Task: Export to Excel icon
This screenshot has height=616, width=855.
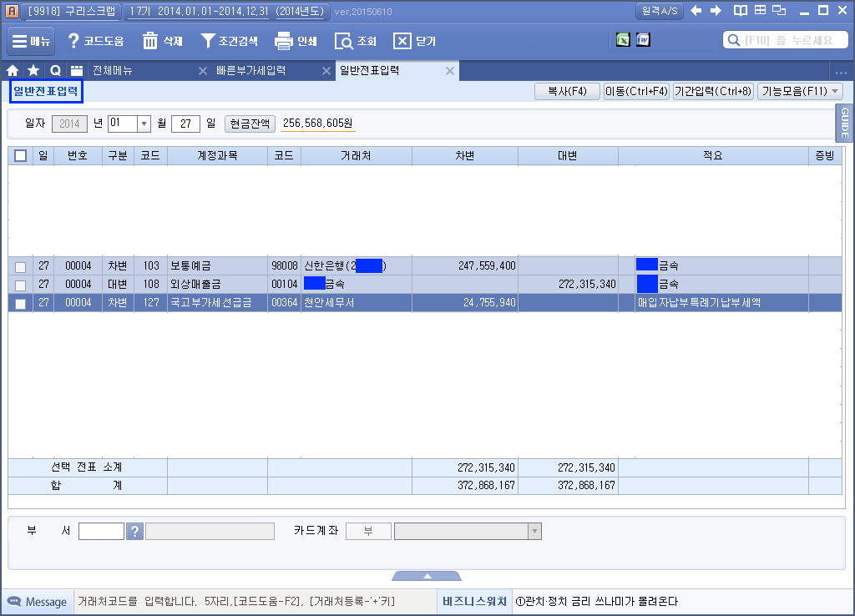Action: click(x=623, y=40)
